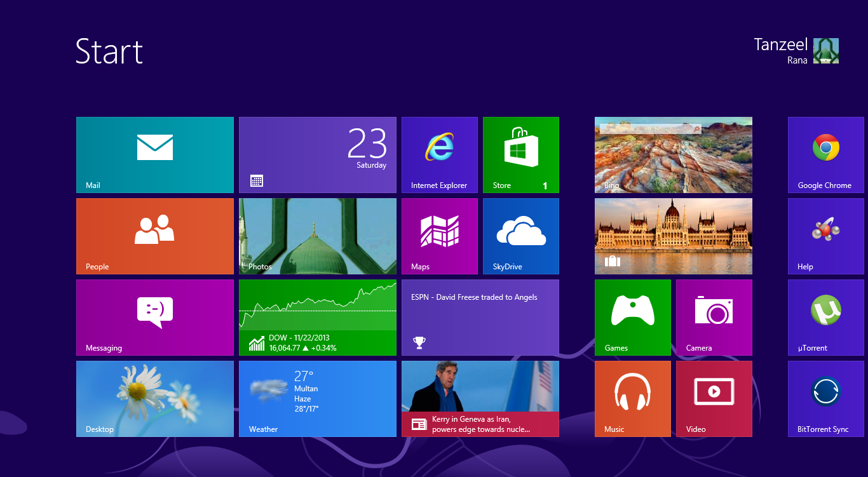Launch the Maps tile
The image size is (868, 477).
click(440, 236)
